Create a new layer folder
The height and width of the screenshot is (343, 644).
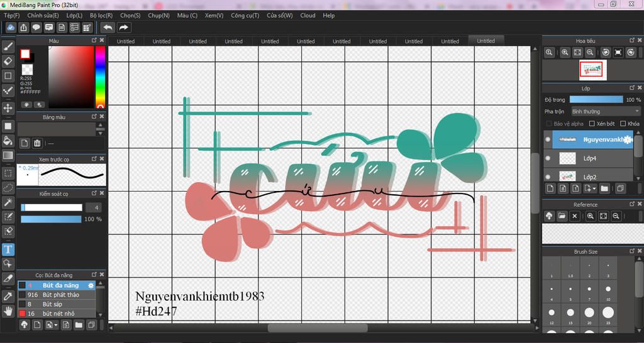coord(604,188)
